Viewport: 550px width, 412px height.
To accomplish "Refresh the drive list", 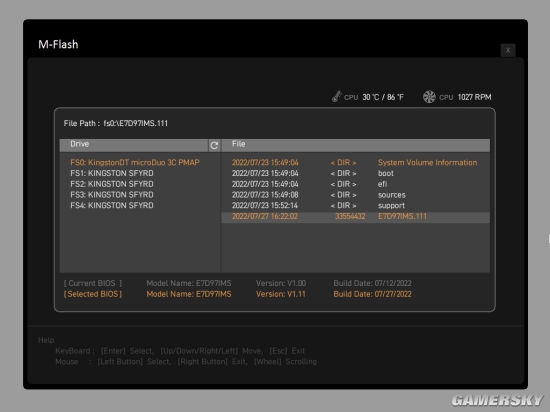I will click(214, 145).
